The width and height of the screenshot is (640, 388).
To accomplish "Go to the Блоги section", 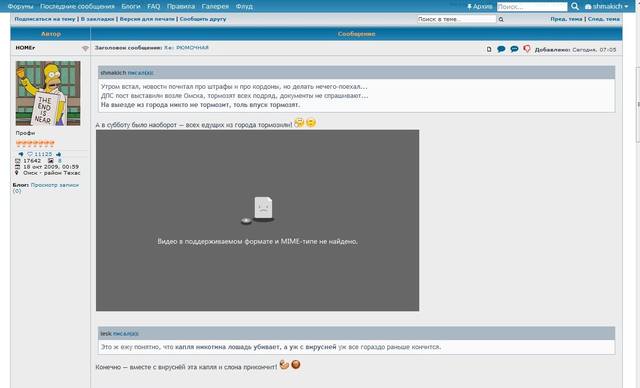I will tap(131, 7).
